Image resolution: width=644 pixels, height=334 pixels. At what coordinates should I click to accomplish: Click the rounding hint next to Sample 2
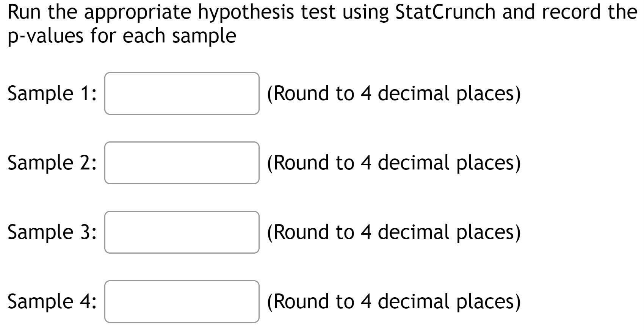pyautogui.click(x=394, y=163)
